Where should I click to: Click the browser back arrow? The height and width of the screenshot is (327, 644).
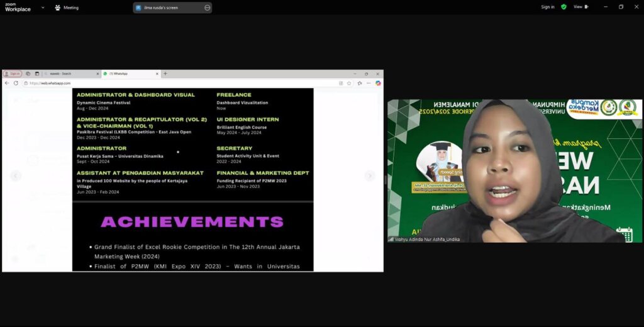(8, 83)
